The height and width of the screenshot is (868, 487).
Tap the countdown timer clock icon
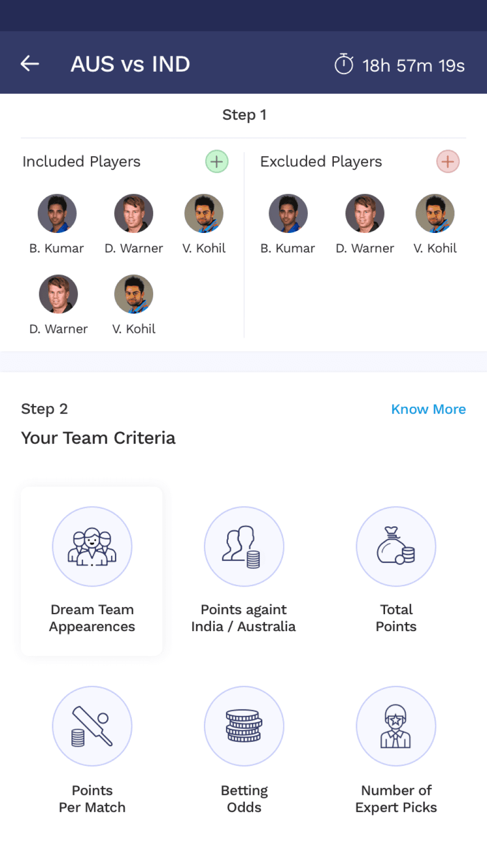344,64
